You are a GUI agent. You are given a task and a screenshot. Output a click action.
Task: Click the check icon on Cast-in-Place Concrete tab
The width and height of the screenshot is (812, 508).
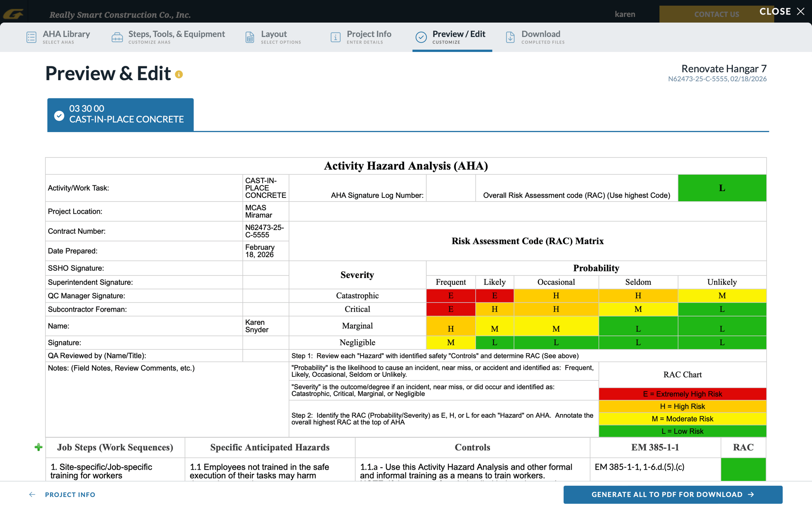pyautogui.click(x=59, y=116)
